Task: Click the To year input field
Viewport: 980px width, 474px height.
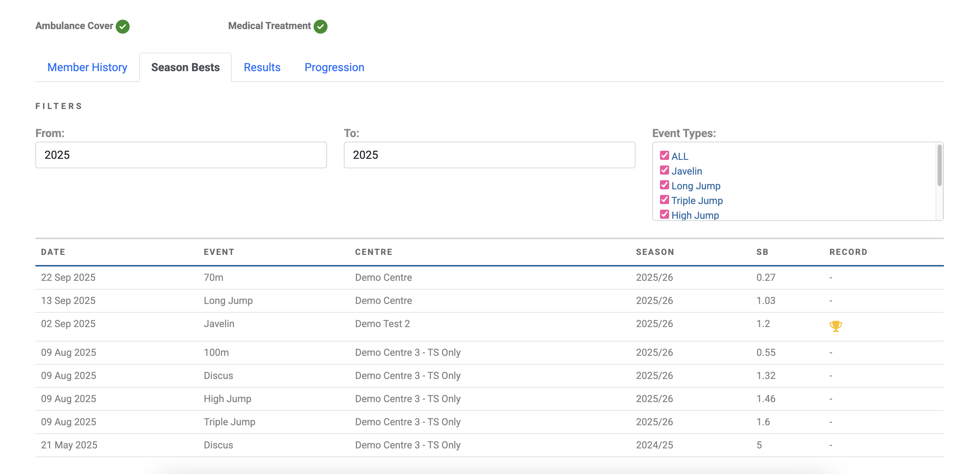Action: click(x=489, y=155)
